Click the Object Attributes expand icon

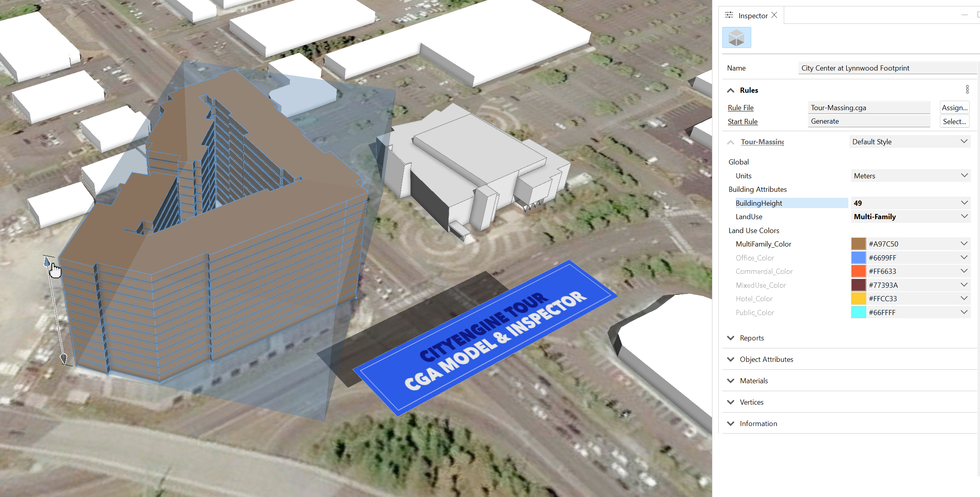pos(732,359)
